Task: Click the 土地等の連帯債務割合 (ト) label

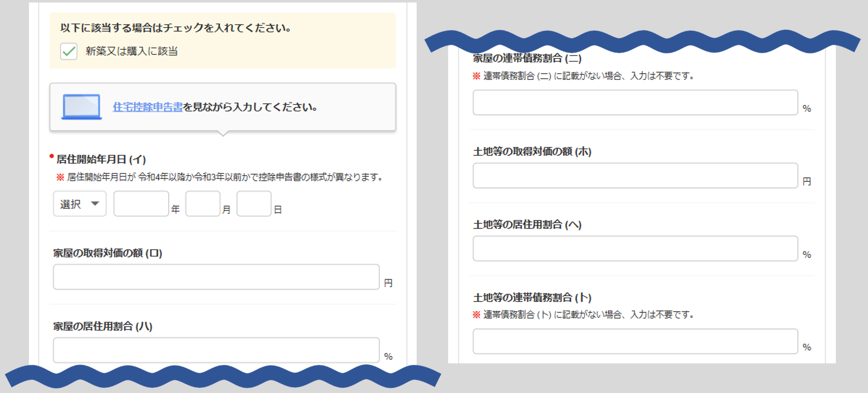Action: click(x=532, y=298)
